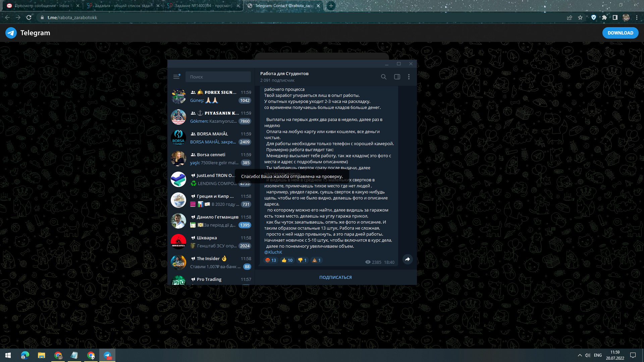This screenshot has height=362, width=644.
Task: Open the notification center icon
Action: pos(633,355)
